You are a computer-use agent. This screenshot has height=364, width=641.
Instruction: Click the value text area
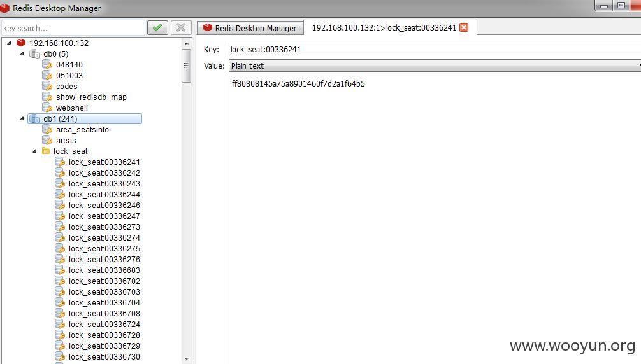[435, 220]
